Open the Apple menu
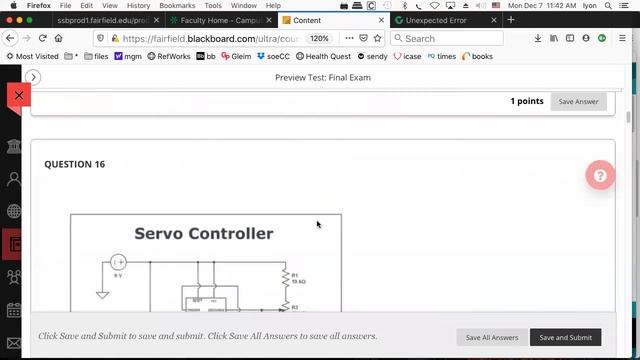640x360 pixels. click(x=13, y=6)
